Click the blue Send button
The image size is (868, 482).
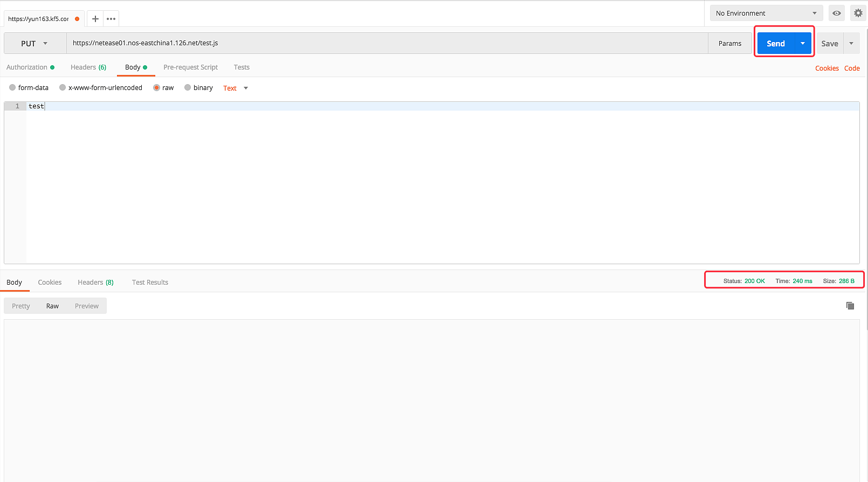point(775,44)
